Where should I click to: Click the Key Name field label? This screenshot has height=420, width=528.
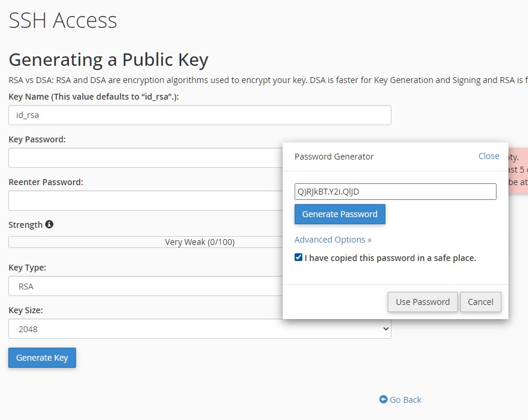(93, 97)
